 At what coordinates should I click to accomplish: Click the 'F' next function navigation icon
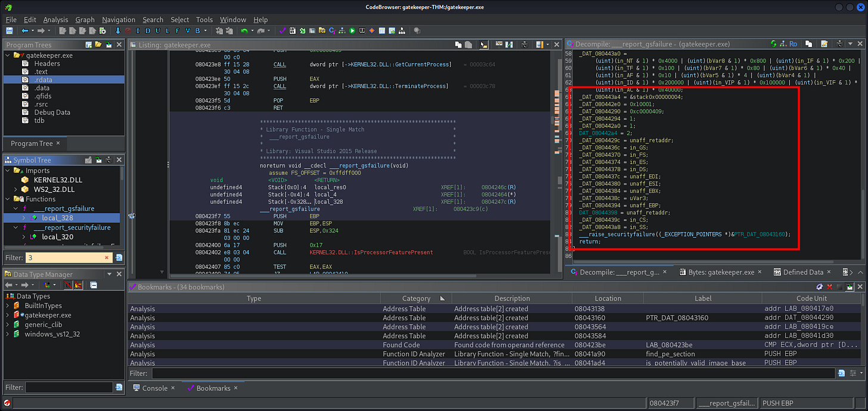click(x=177, y=30)
